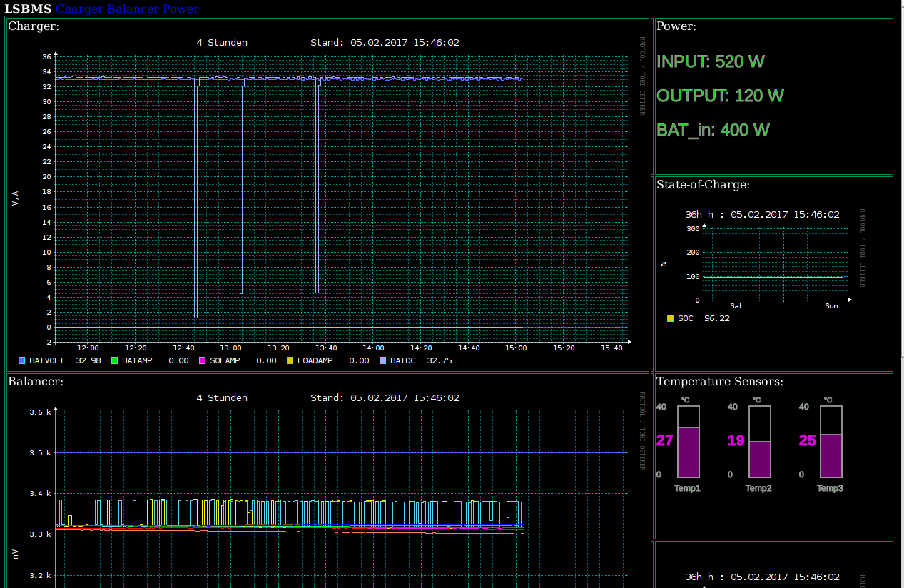Click the SOLAMP magenta legend swatch
The height and width of the screenshot is (588, 904).
click(203, 361)
